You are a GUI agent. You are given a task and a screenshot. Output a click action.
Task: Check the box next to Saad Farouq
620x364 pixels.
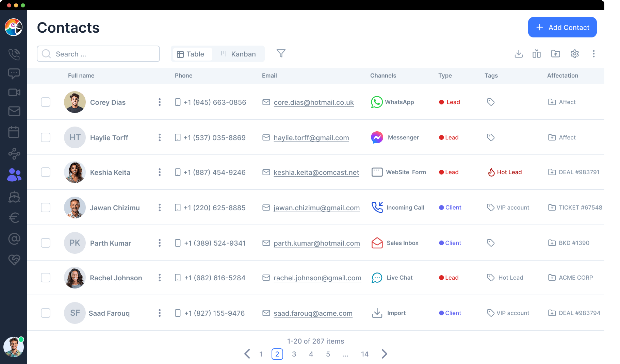click(46, 313)
